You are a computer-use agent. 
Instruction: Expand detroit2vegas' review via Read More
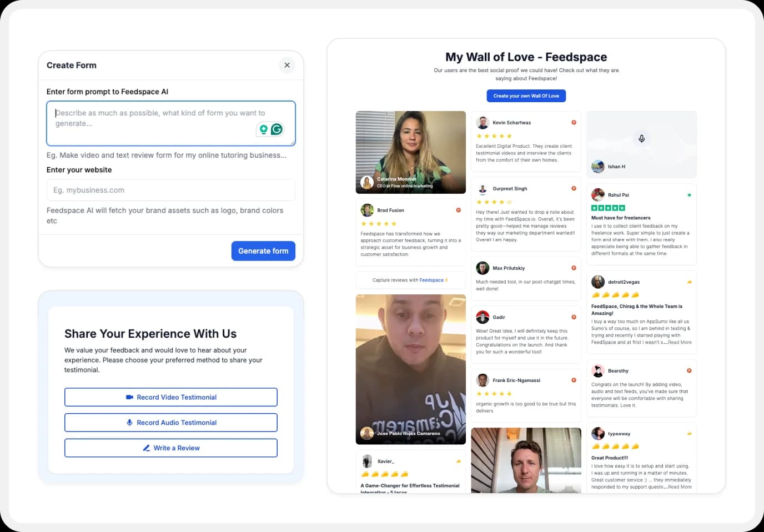click(x=680, y=342)
